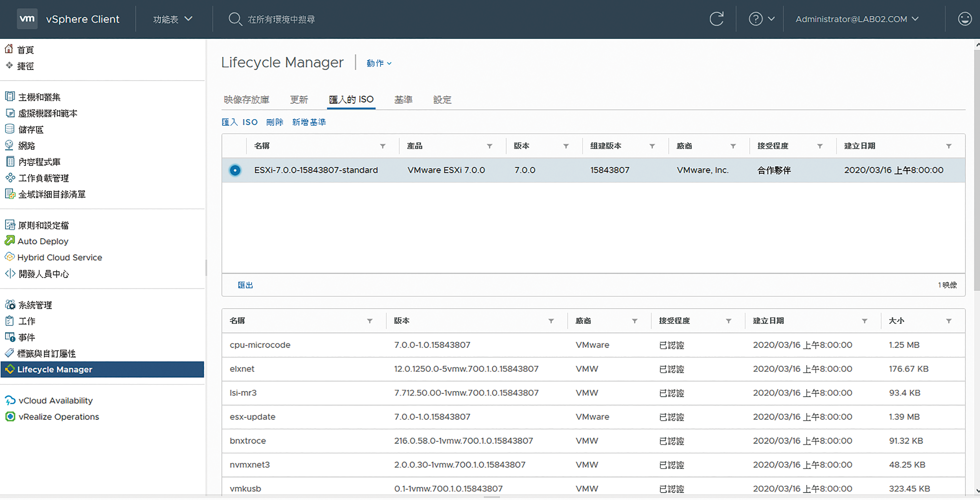Click the elxnet row name
This screenshot has height=500, width=980.
(242, 369)
